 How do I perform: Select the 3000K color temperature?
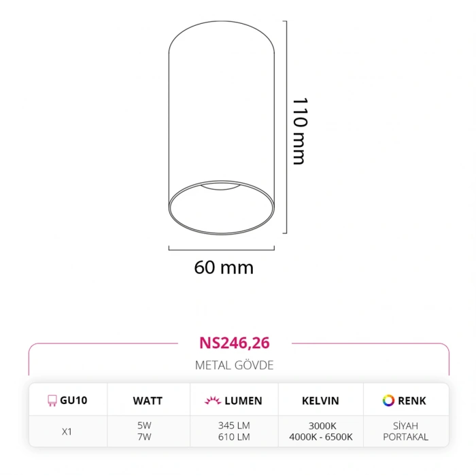click(x=320, y=426)
